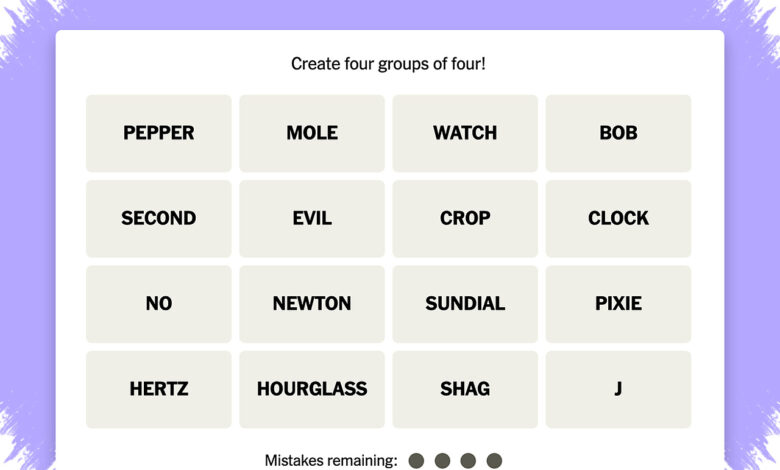Choose the CROP tile
780x470 pixels.
click(x=465, y=219)
